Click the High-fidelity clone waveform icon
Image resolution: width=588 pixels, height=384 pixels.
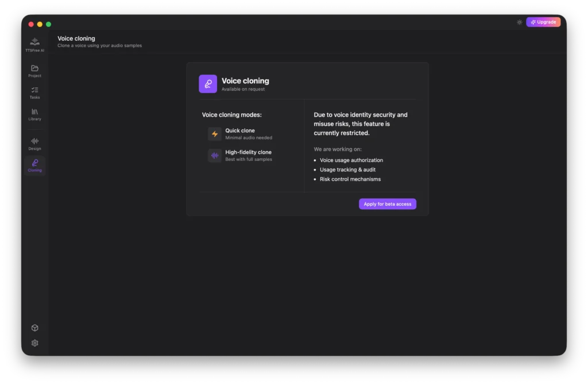[x=215, y=155]
